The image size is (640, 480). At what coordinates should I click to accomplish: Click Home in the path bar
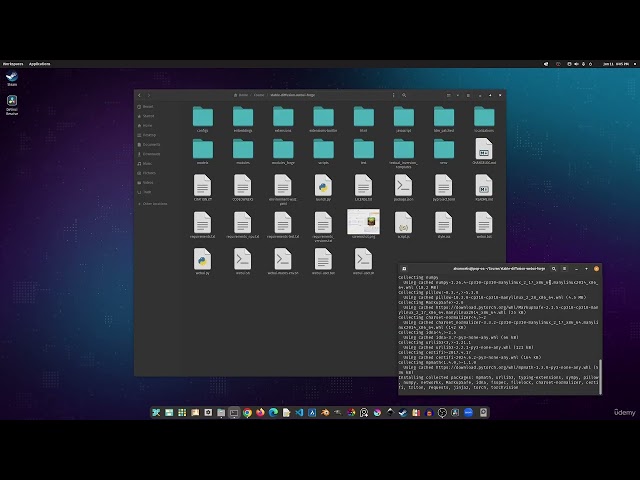(x=243, y=95)
